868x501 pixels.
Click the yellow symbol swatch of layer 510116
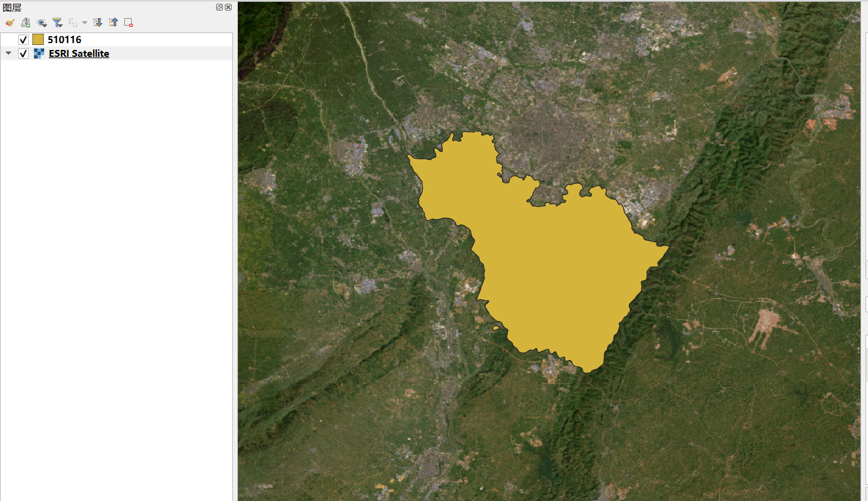tap(38, 39)
